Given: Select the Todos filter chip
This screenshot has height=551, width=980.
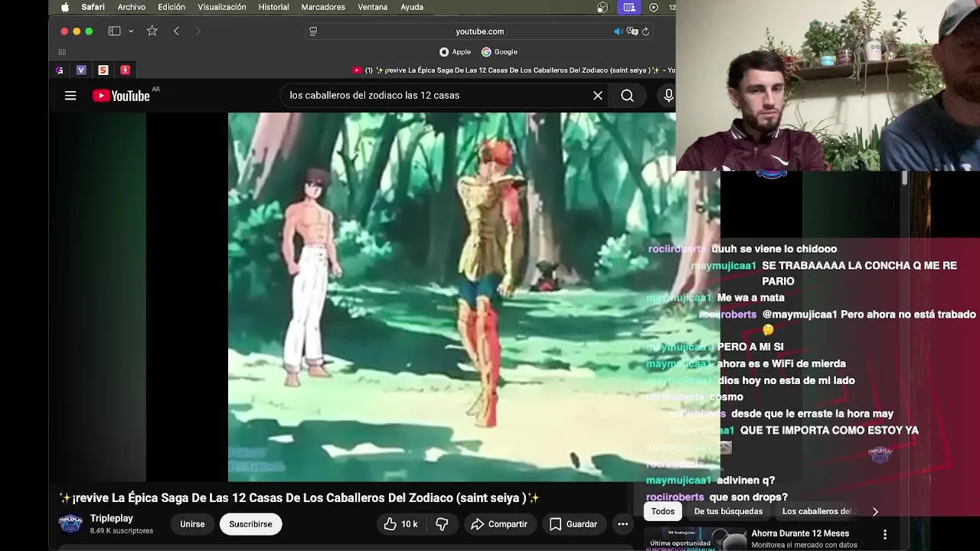Looking at the screenshot, I should tap(663, 511).
